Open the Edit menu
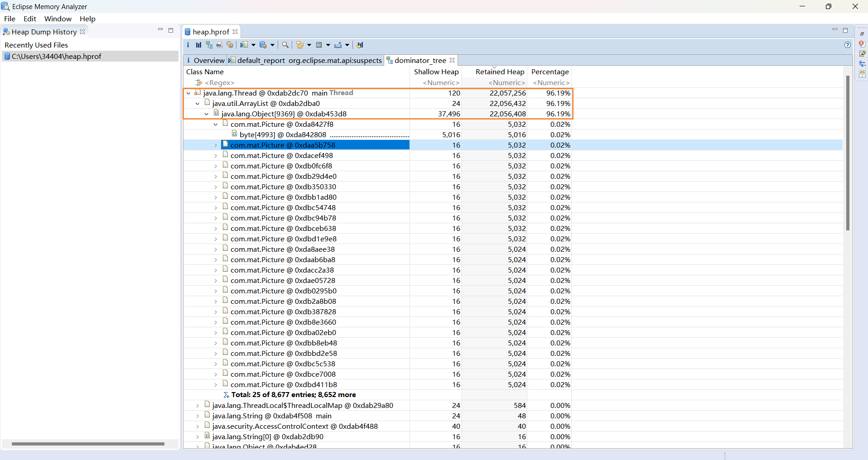The image size is (868, 460). [30, 19]
